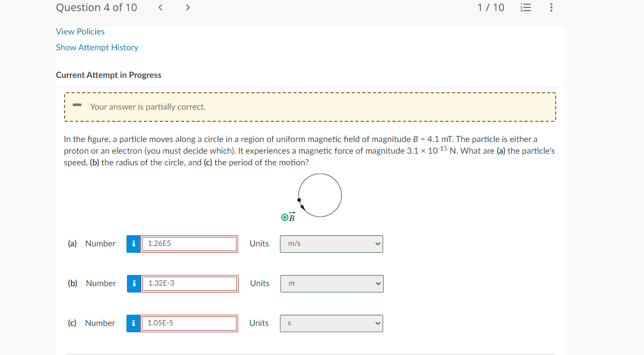Select the answer field containing 1.26E5
644x355 pixels.
click(x=189, y=244)
